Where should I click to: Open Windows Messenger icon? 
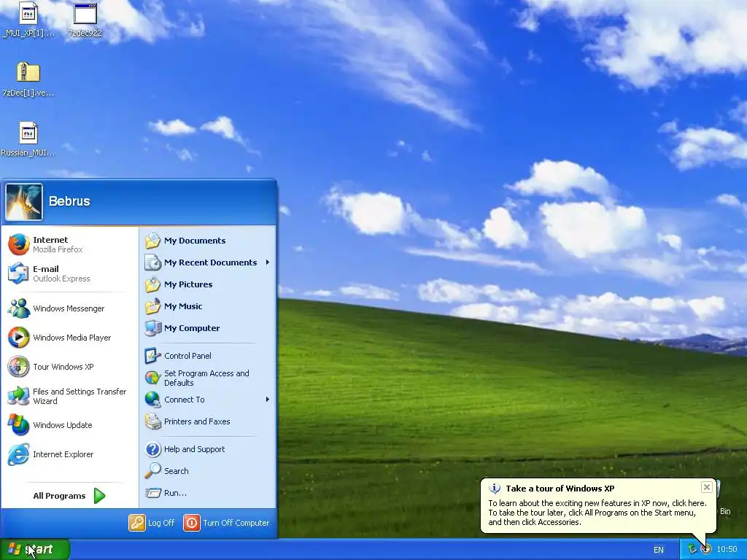click(x=19, y=308)
